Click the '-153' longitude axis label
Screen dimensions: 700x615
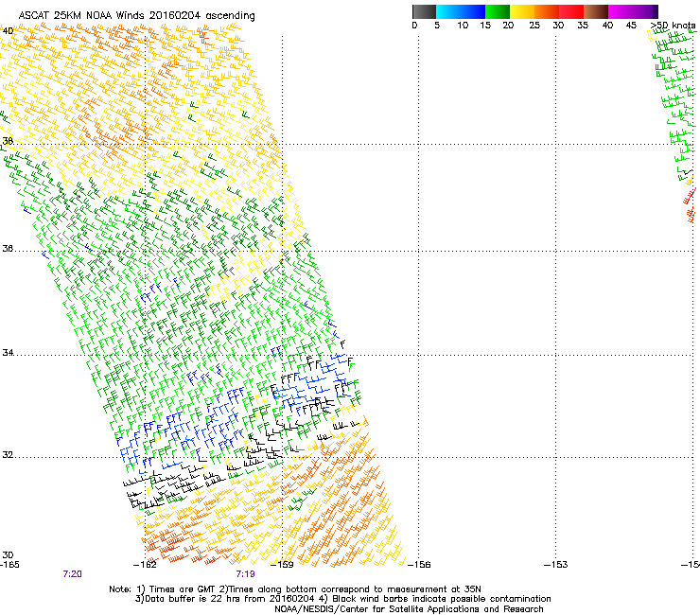coord(556,565)
